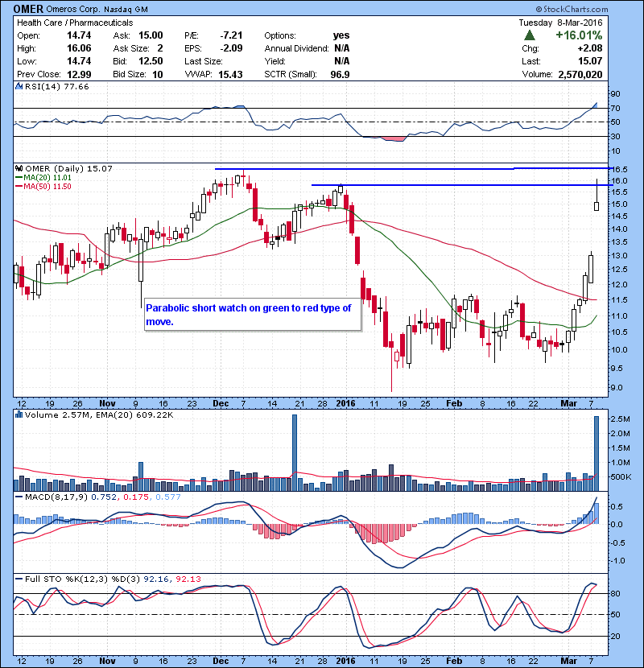Click the MACD(8,17,9) legend marker
644x668 pixels.
tap(19, 497)
